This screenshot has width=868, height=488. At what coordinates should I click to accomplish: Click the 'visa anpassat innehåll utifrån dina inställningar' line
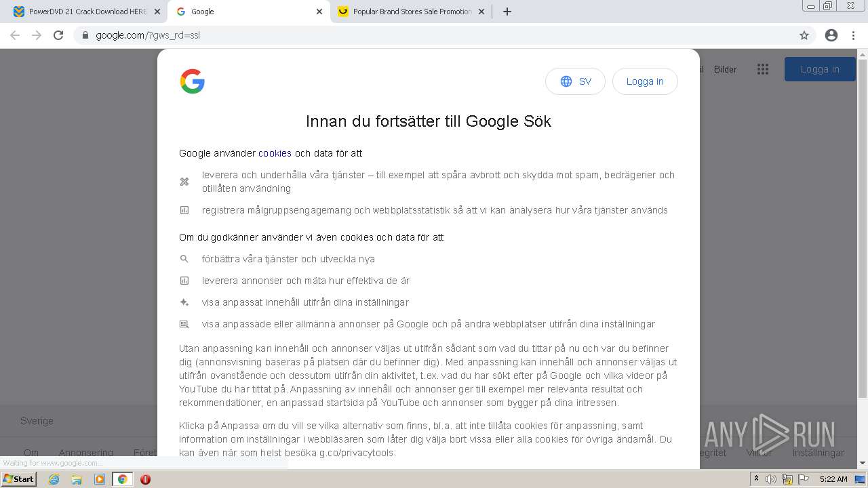tap(305, 302)
